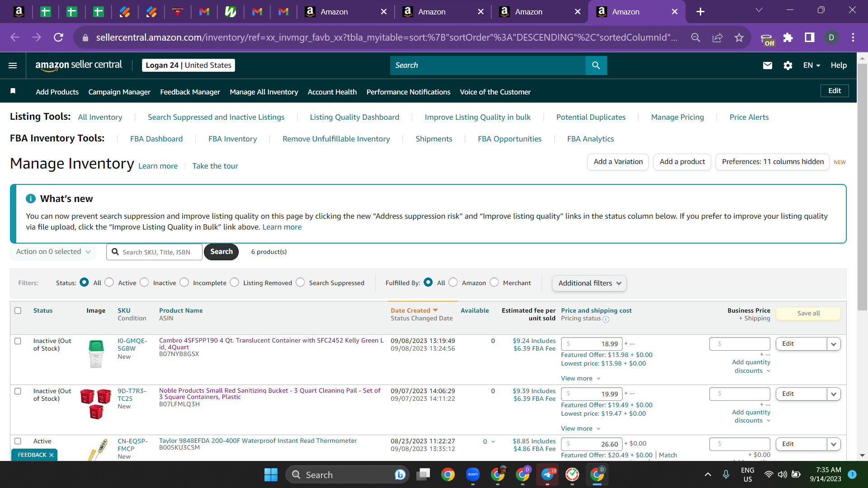Select the Listing Removed status radio button

(x=234, y=282)
